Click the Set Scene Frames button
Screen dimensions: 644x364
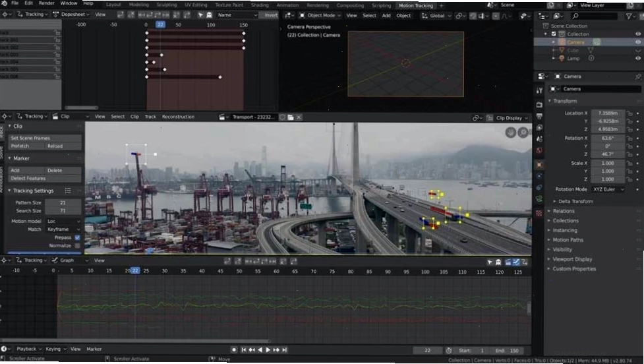(x=44, y=138)
